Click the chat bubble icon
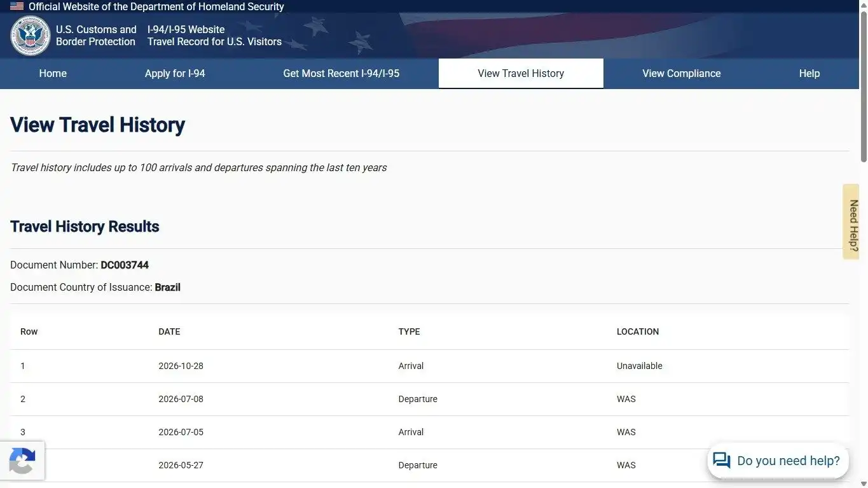The width and height of the screenshot is (868, 488). (722, 461)
